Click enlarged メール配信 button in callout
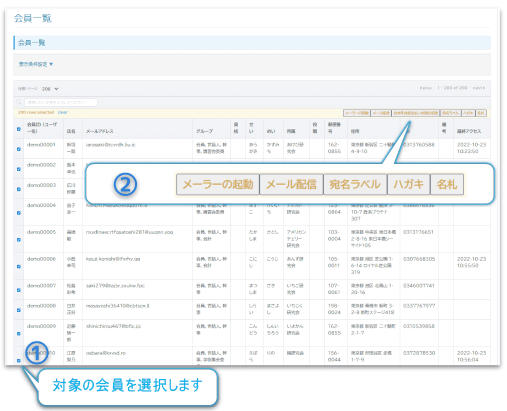This screenshot has width=507, height=411. 291,184
